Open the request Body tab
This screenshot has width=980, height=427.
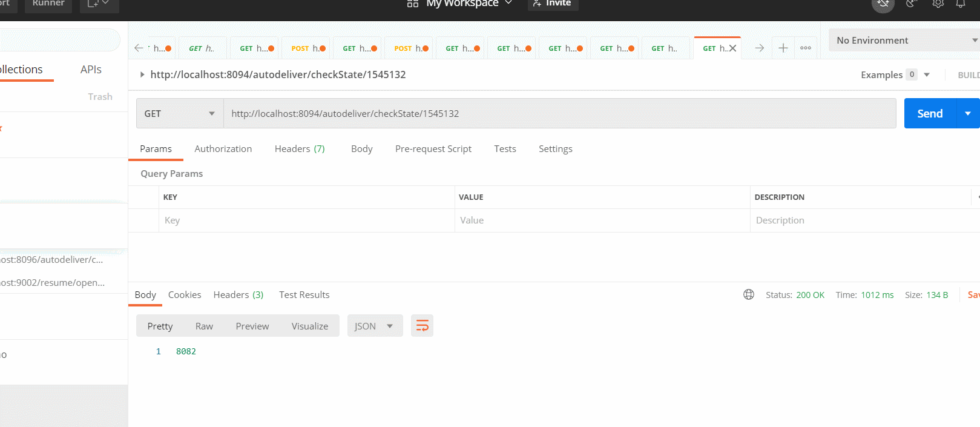pyautogui.click(x=361, y=149)
